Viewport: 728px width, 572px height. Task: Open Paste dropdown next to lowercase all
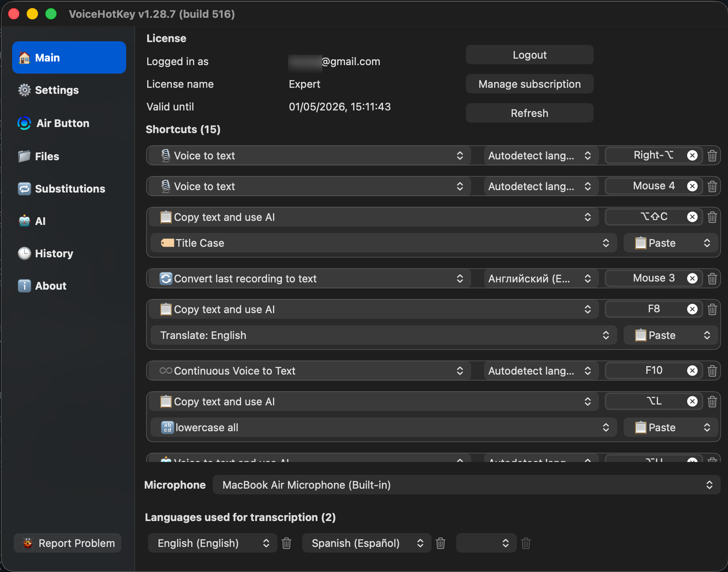(671, 428)
